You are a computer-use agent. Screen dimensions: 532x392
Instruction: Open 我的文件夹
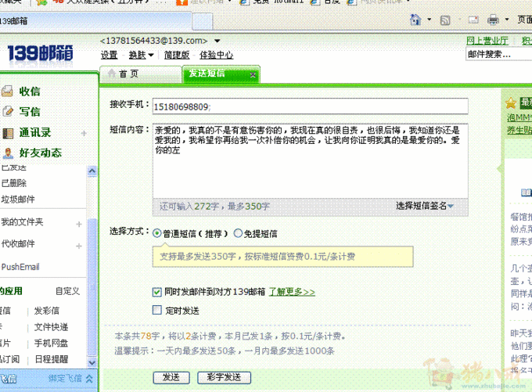pyautogui.click(x=22, y=222)
